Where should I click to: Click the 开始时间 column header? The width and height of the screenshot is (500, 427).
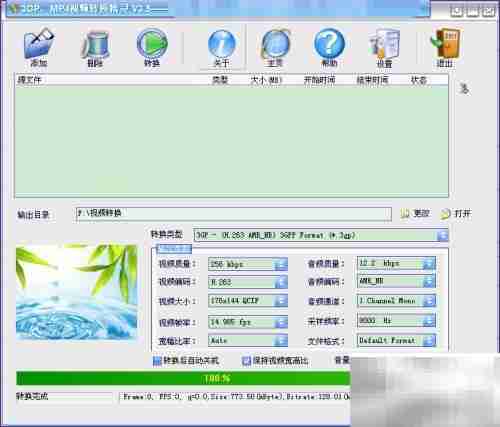pyautogui.click(x=319, y=80)
